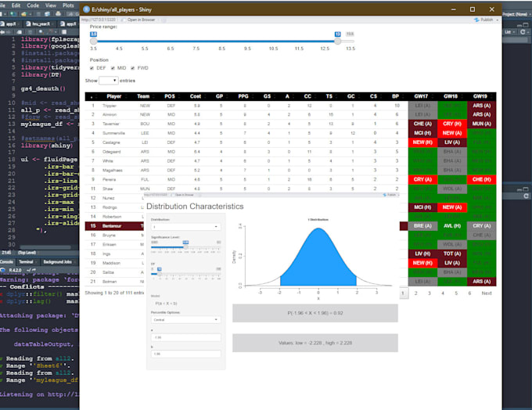
Task: Click the R version icon in console
Action: (x=3, y=270)
